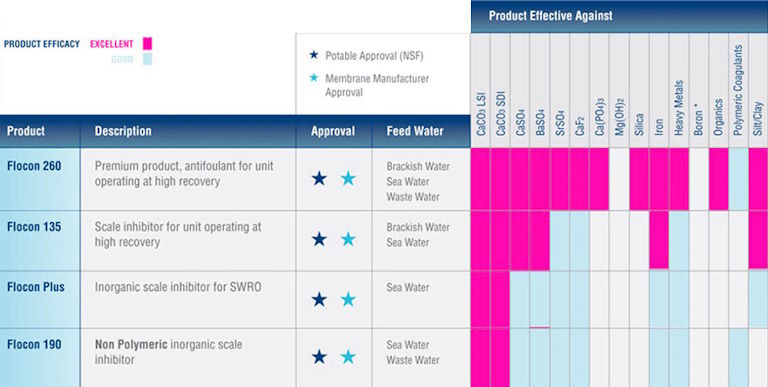
Task: Click the light blue star in Flocon Plus row
Action: click(348, 299)
